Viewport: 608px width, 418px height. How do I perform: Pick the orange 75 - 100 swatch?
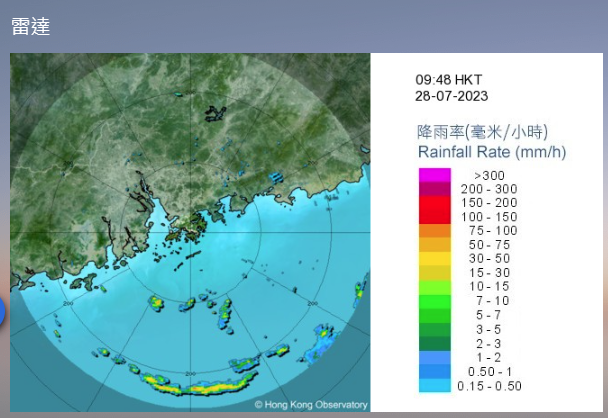(x=435, y=231)
